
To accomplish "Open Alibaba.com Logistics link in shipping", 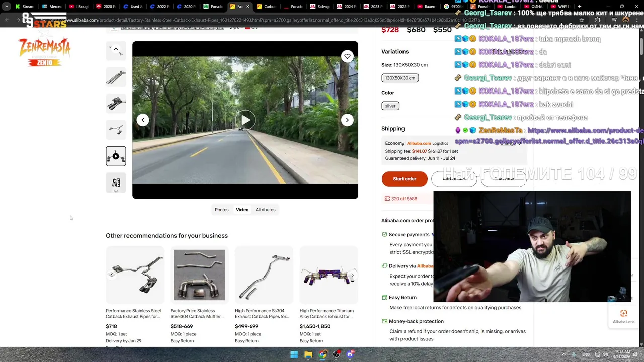I will pos(427,143).
